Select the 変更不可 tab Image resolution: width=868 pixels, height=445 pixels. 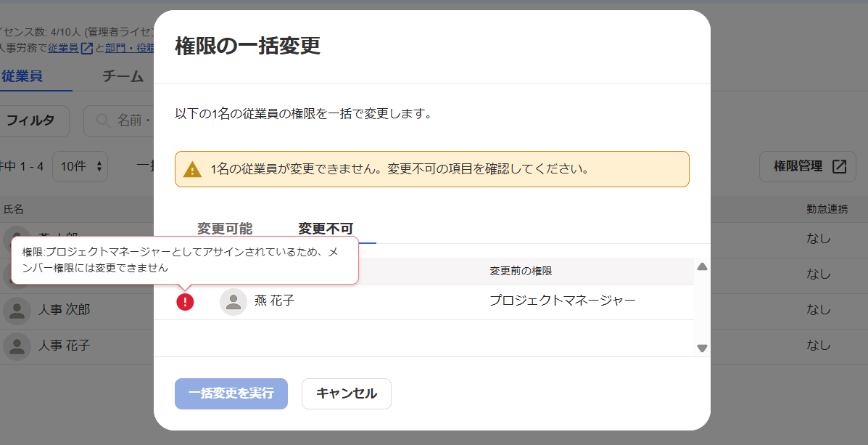pyautogui.click(x=326, y=229)
